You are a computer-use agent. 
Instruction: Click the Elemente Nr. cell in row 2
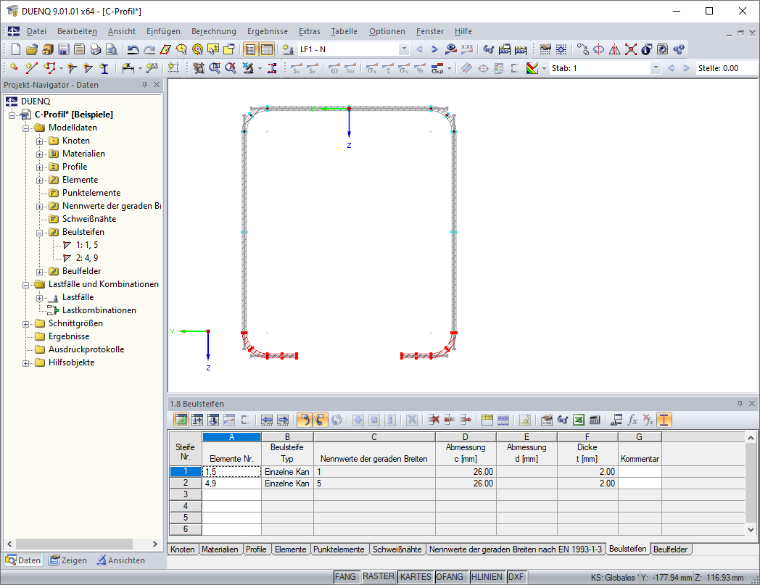(232, 484)
